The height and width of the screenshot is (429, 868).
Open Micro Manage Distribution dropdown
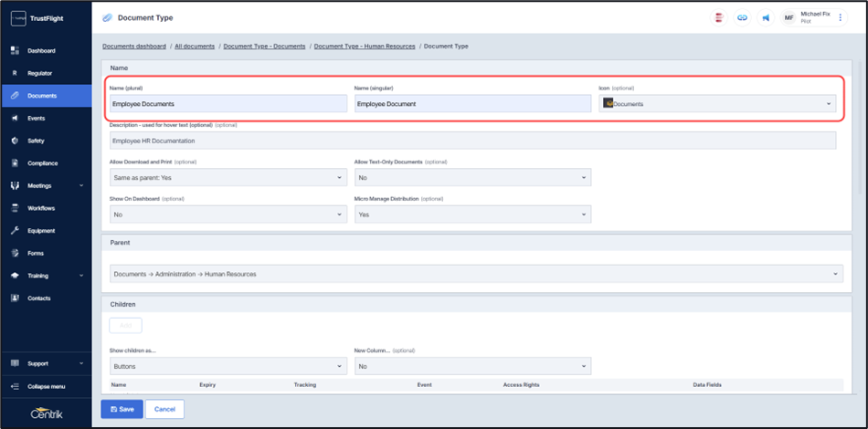471,214
